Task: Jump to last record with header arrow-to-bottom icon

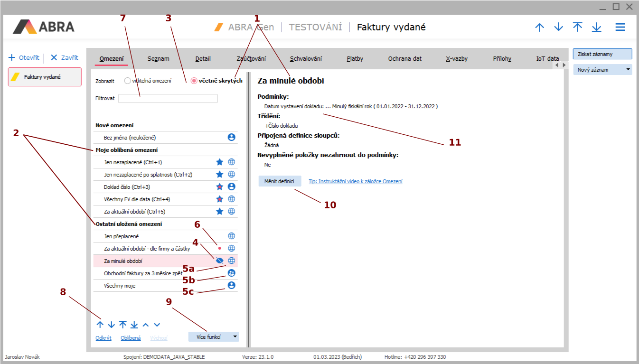Action: [597, 27]
